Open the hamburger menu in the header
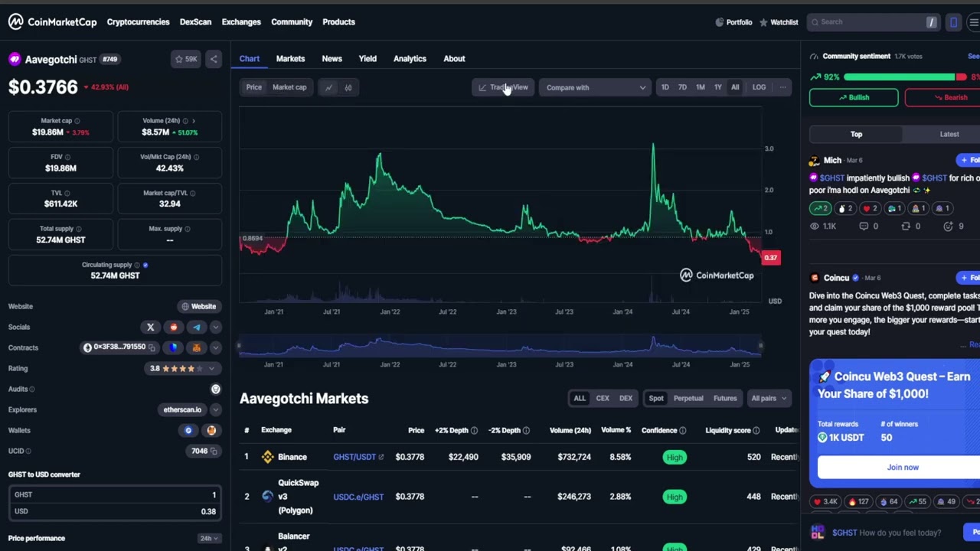 pos(973,22)
